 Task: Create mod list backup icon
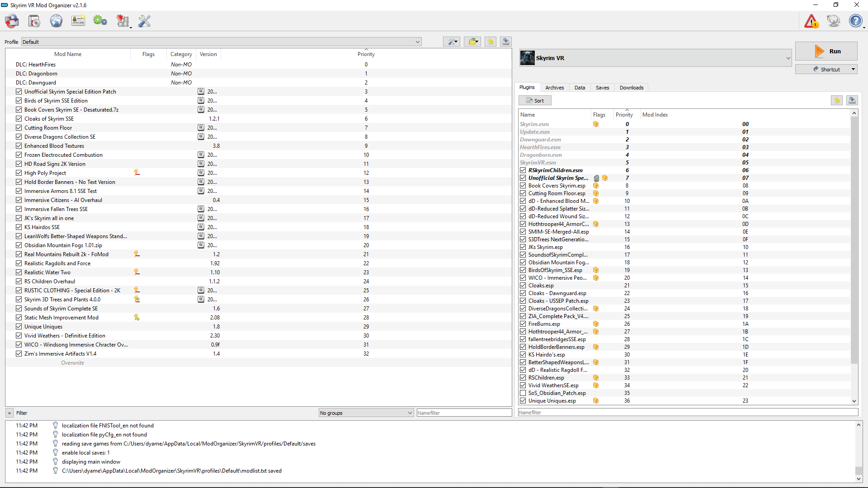tap(506, 42)
